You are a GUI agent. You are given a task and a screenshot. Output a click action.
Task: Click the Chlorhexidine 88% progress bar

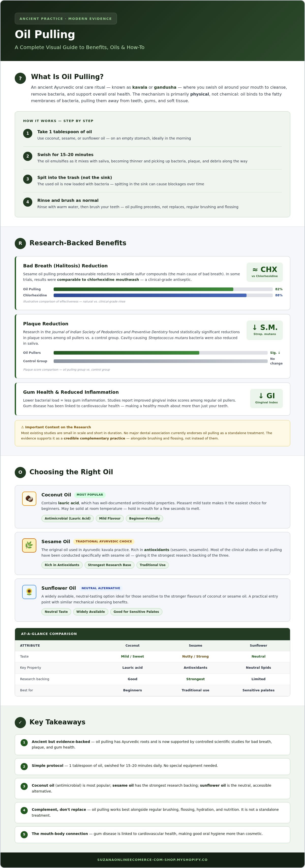tap(163, 296)
